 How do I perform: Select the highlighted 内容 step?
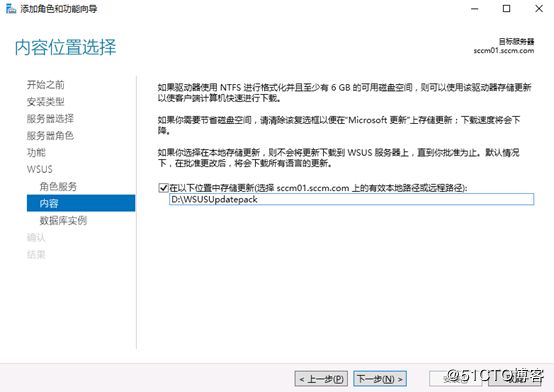click(81, 203)
